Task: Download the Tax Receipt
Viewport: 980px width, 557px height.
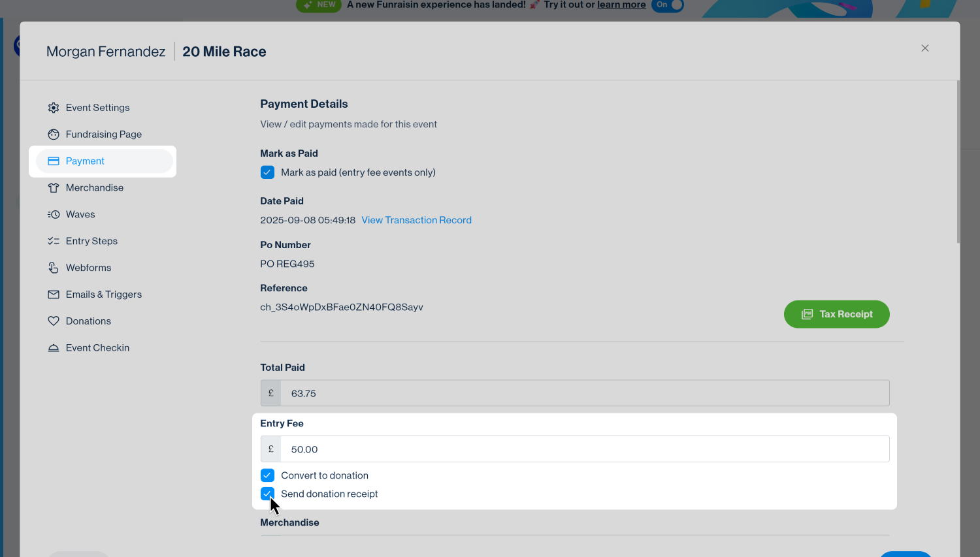Action: pyautogui.click(x=836, y=314)
